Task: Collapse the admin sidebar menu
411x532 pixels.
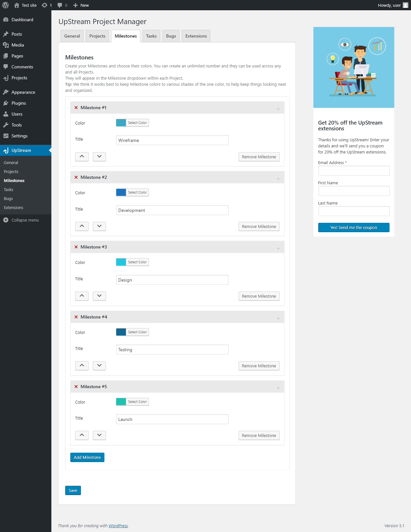Action: pyautogui.click(x=25, y=220)
